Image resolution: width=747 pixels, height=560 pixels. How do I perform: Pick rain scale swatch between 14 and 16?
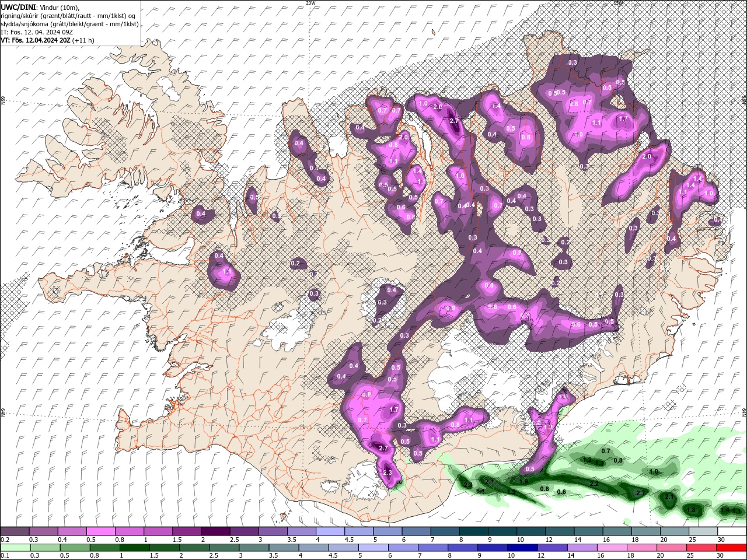click(x=581, y=548)
